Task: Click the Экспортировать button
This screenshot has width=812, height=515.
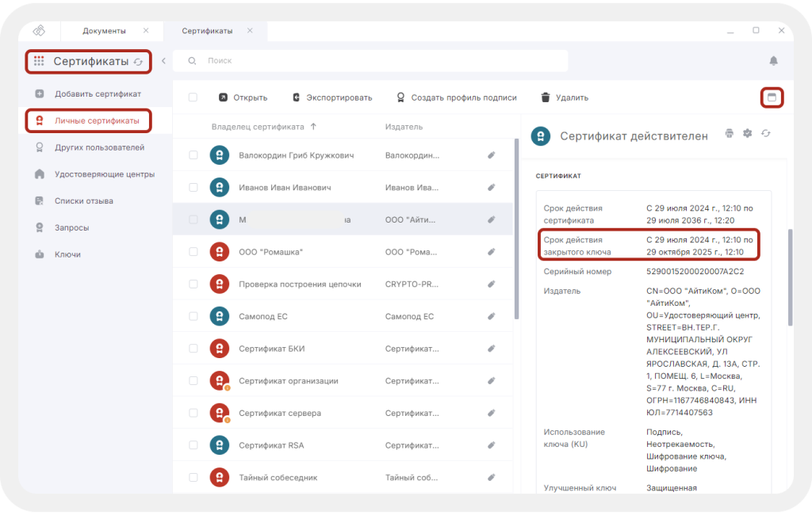Action: 332,97
